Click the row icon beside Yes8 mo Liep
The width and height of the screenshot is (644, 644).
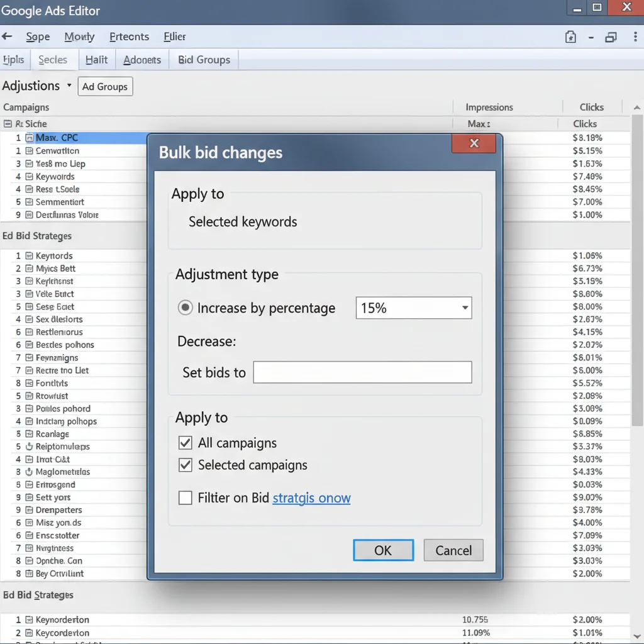29,164
